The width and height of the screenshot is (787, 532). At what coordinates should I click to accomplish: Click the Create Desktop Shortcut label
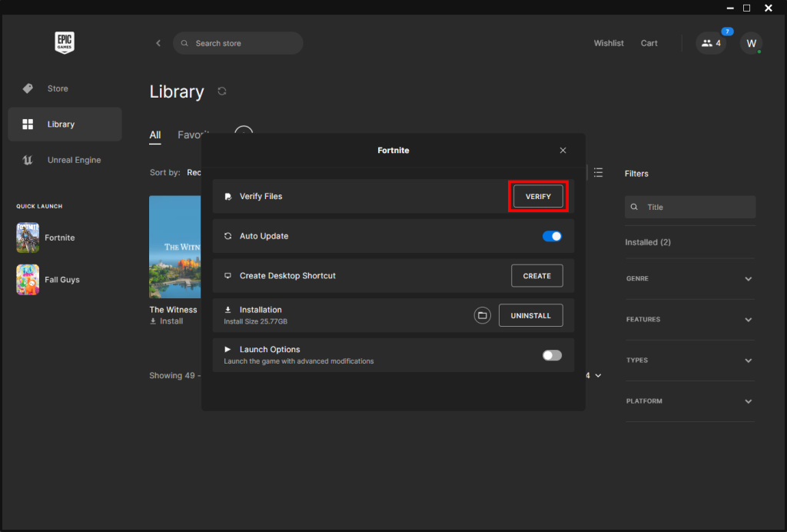tap(287, 275)
